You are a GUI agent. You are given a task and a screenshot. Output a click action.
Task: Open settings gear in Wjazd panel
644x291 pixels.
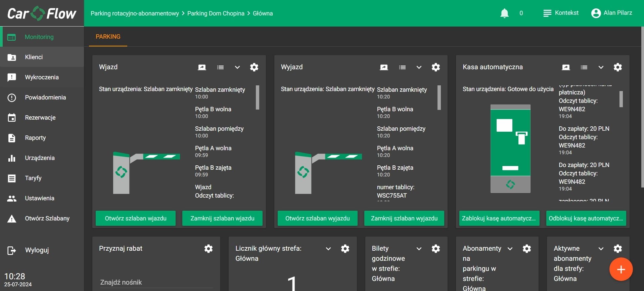pyautogui.click(x=254, y=67)
